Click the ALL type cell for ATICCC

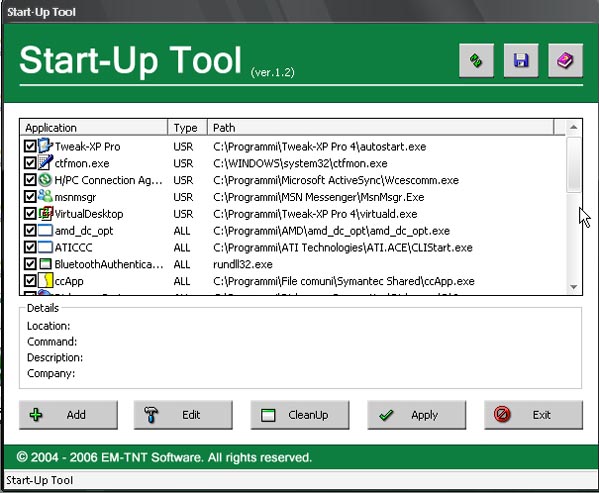(x=182, y=247)
